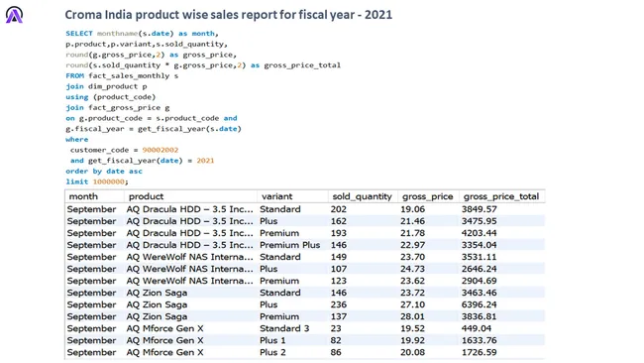The height and width of the screenshot is (363, 644).
Task: Click gross_price_total value 1726.59
Action: point(479,352)
